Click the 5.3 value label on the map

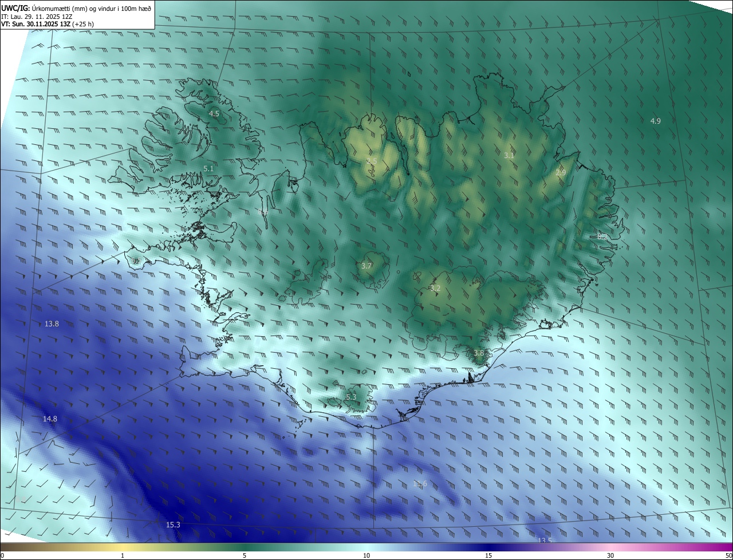(x=351, y=397)
